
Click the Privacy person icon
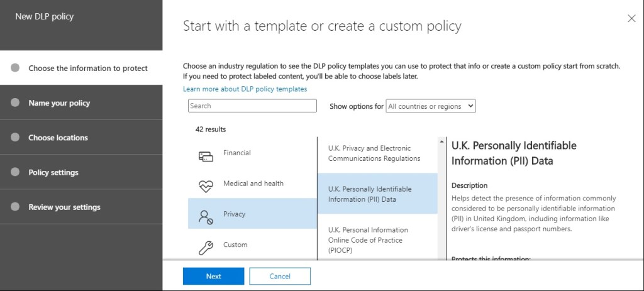point(206,217)
